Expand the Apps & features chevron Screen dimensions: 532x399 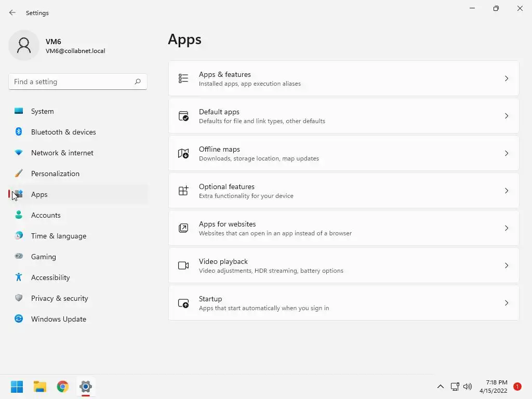pos(507,78)
